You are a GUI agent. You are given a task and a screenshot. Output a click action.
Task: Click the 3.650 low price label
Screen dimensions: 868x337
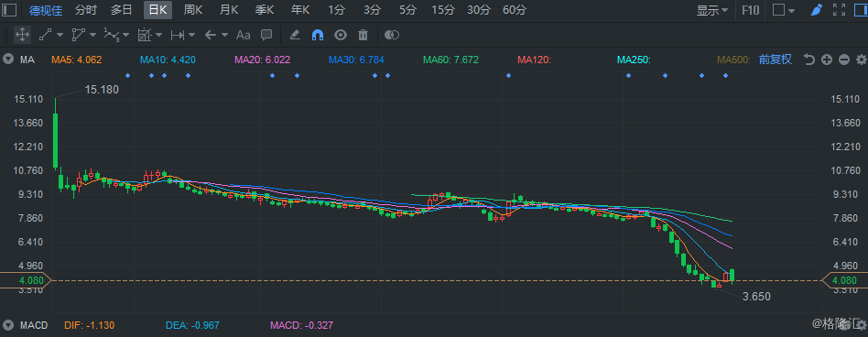(x=756, y=297)
